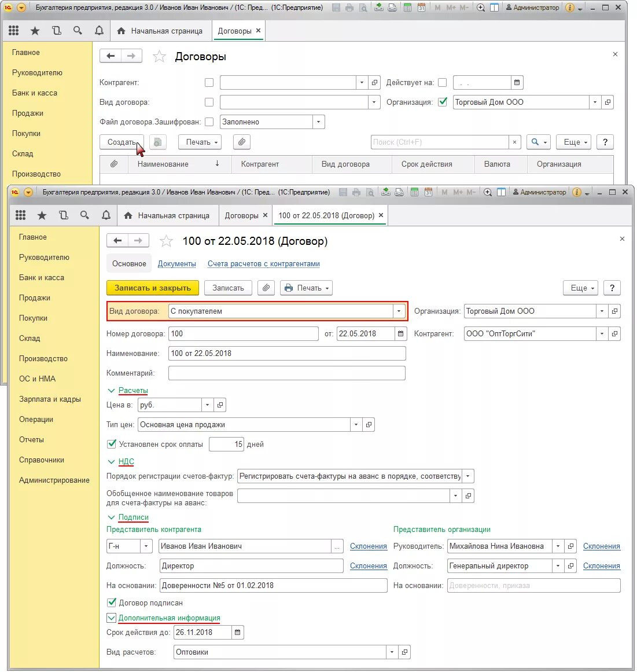Image resolution: width=637 pixels, height=672 pixels.
Task: Open sections grid menu in Договор window
Action: click(21, 215)
